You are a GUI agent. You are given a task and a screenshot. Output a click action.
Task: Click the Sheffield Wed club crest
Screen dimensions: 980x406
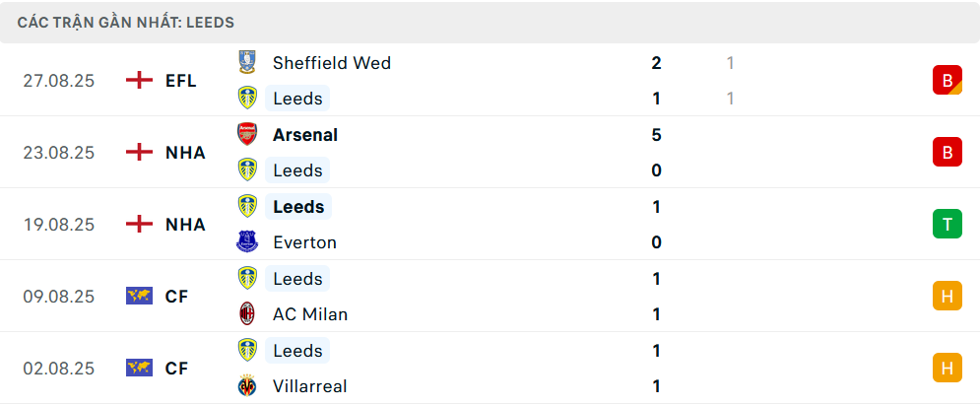tap(247, 63)
